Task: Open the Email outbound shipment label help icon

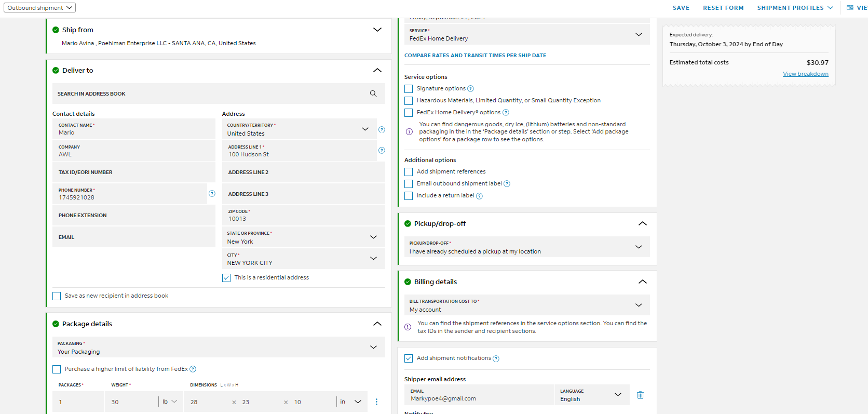Action: pyautogui.click(x=507, y=184)
